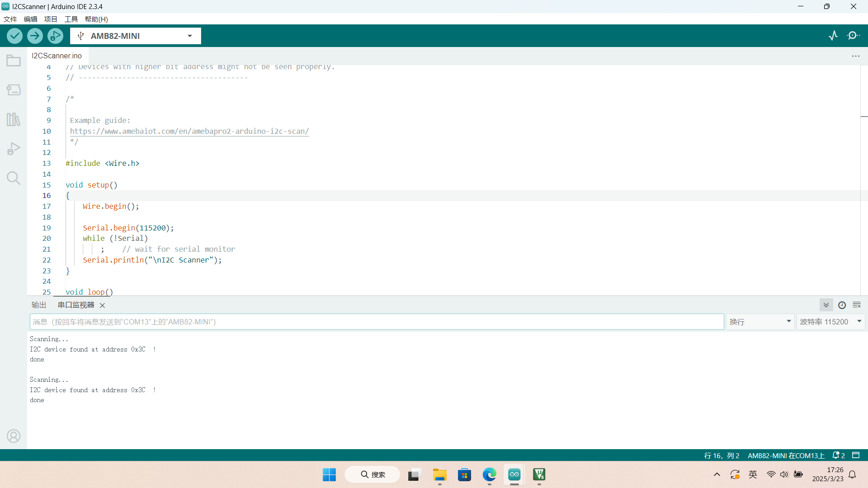
Task: Expand the line ending 换行 dropdown
Action: 760,322
